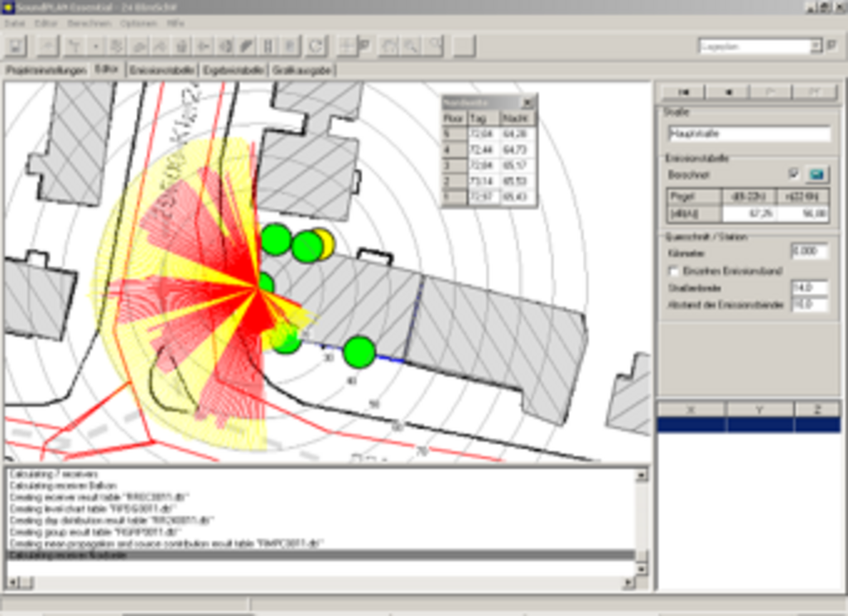Click the small flag icon beside the crosshair
The image size is (848, 616).
[364, 46]
